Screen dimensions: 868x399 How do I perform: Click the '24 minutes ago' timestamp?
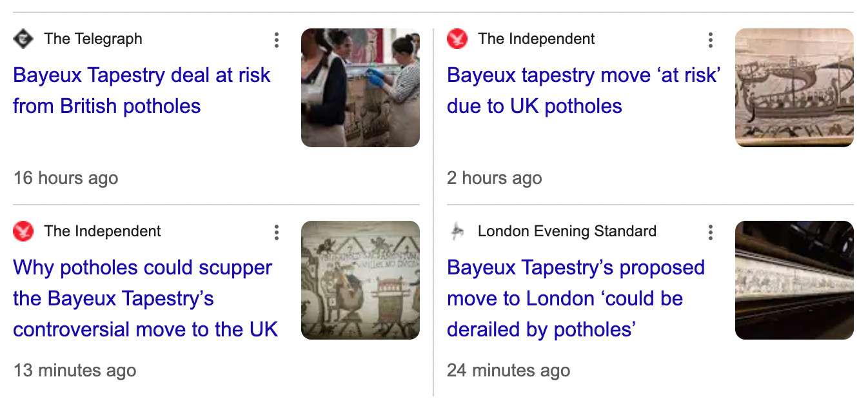(x=508, y=371)
